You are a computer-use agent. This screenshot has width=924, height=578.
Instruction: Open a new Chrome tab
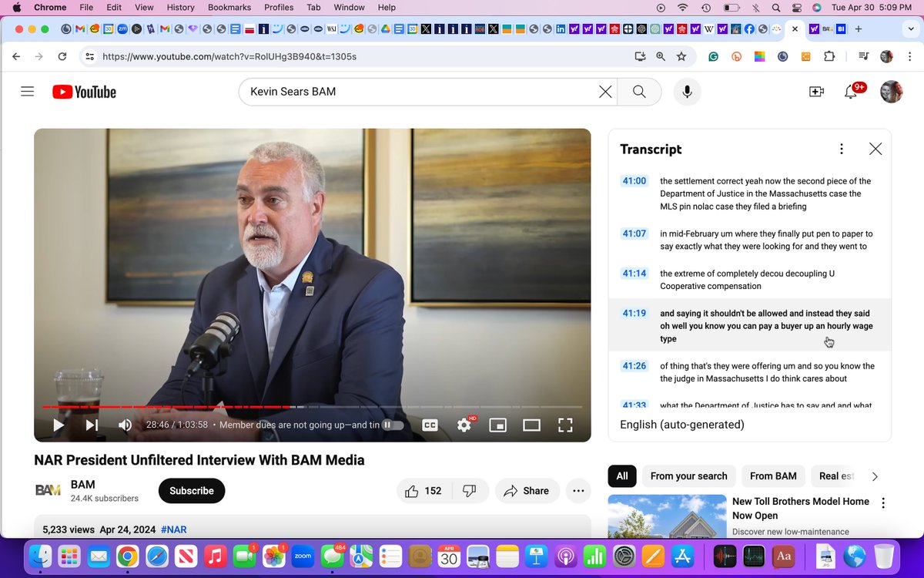point(859,29)
